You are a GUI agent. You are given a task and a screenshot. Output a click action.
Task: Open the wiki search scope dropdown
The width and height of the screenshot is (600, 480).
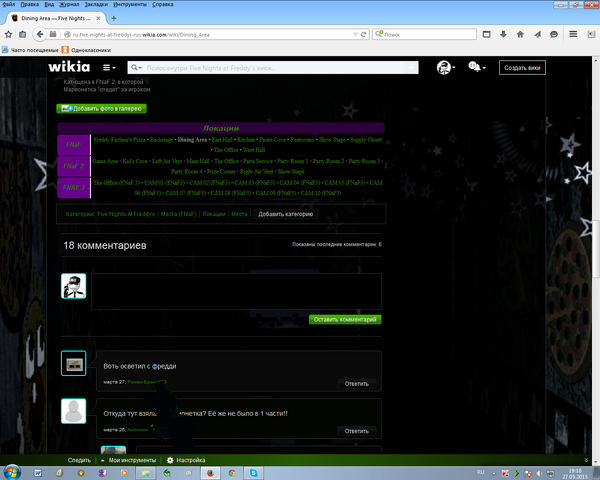click(136, 67)
